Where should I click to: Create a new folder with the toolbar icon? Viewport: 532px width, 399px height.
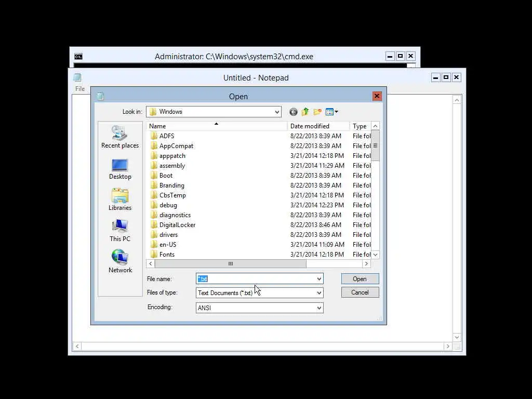pyautogui.click(x=317, y=112)
